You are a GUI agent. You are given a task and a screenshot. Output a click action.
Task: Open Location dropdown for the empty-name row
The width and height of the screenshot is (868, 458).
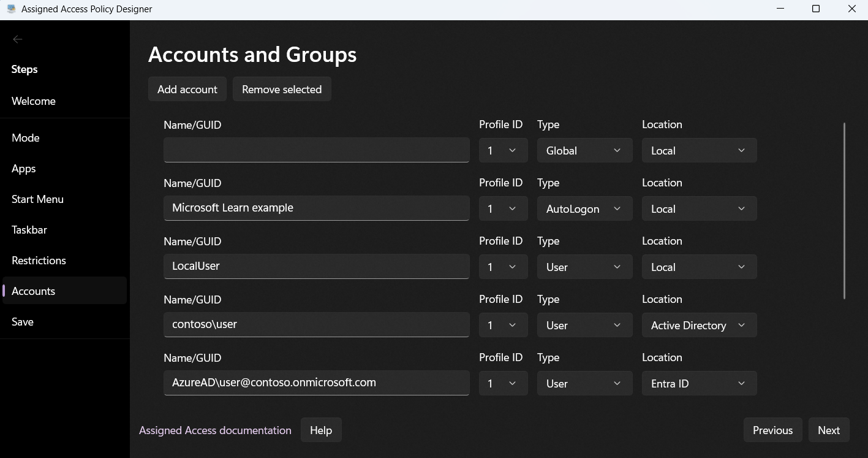click(x=700, y=150)
